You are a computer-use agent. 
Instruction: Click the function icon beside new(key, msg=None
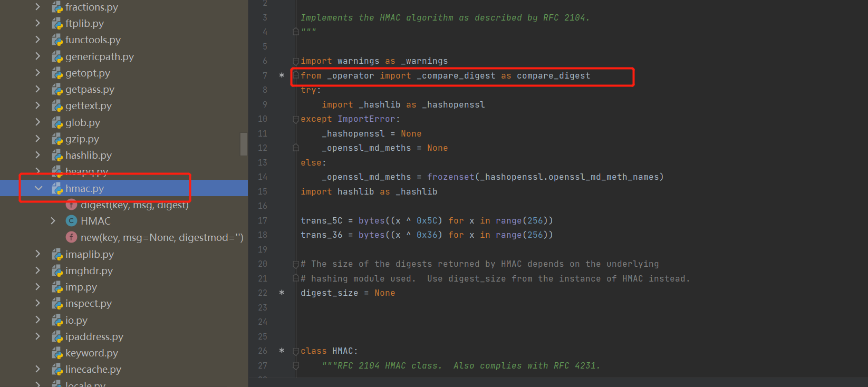point(71,238)
